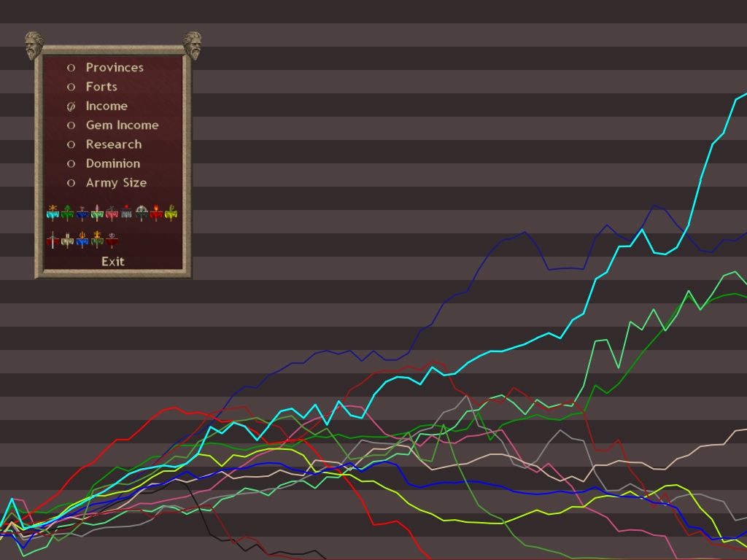Choose the Forts graph option

click(92, 87)
